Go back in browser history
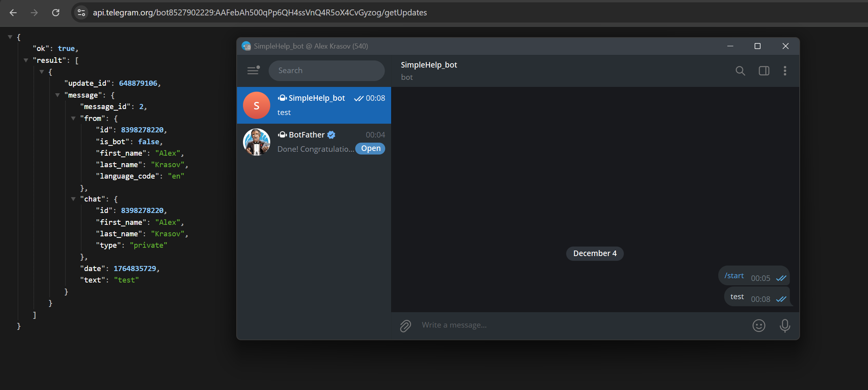868x390 pixels. coord(13,13)
